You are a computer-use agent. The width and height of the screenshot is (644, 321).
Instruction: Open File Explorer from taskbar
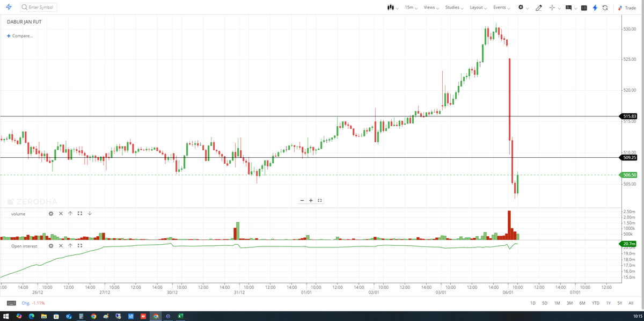pos(44,316)
